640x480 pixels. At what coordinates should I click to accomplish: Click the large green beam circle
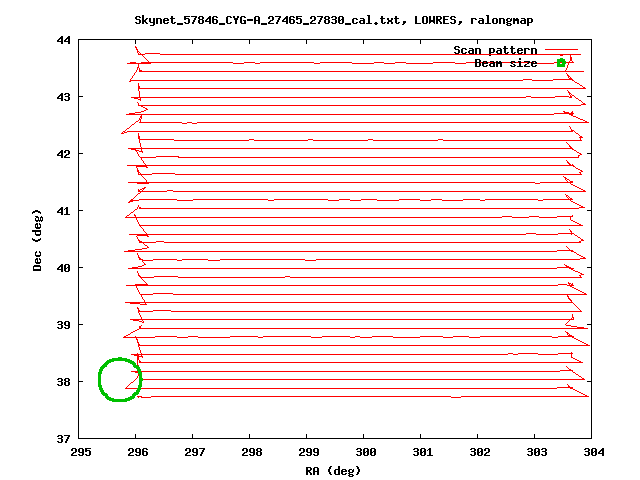120,380
